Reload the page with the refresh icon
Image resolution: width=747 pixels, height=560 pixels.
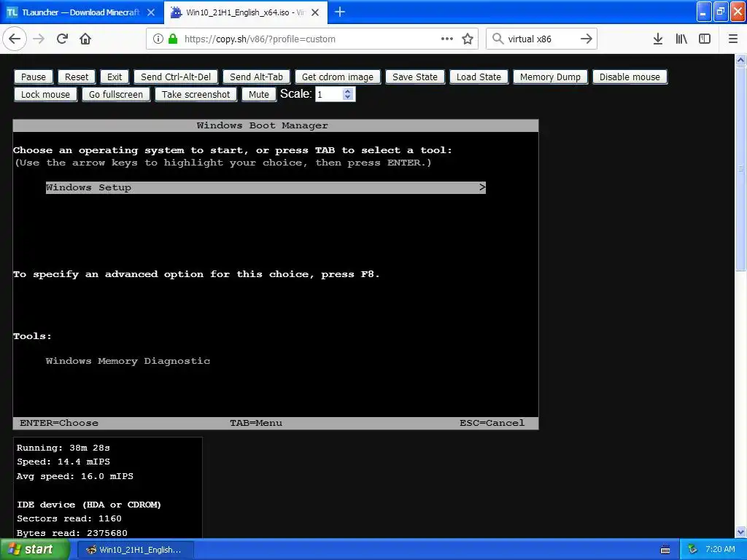tap(63, 39)
